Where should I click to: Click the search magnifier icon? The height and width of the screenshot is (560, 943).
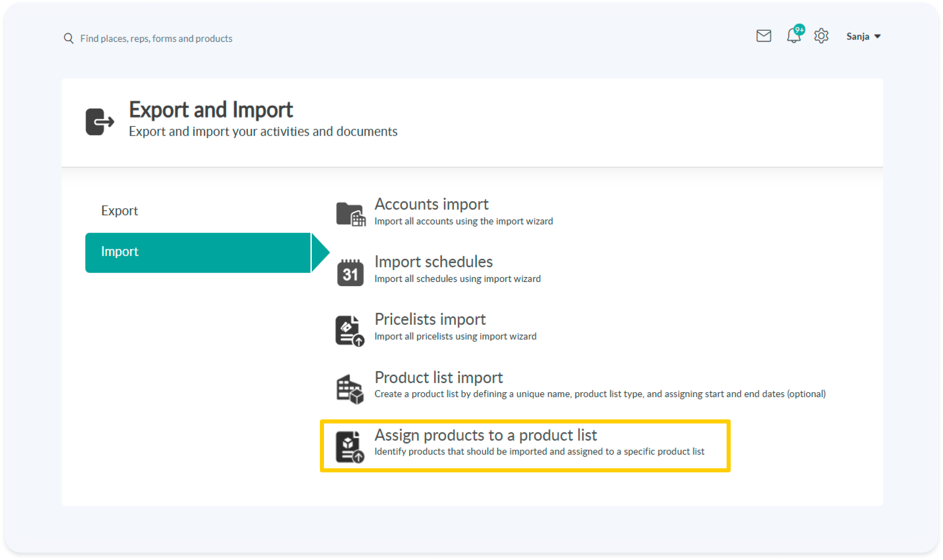pyautogui.click(x=68, y=38)
